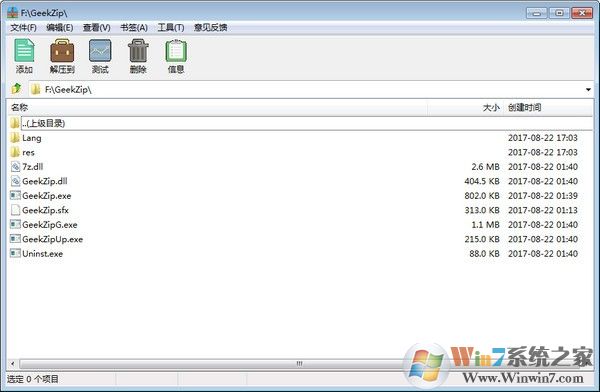Sort by the 创建时间 column header
The width and height of the screenshot is (600, 392).
click(524, 108)
